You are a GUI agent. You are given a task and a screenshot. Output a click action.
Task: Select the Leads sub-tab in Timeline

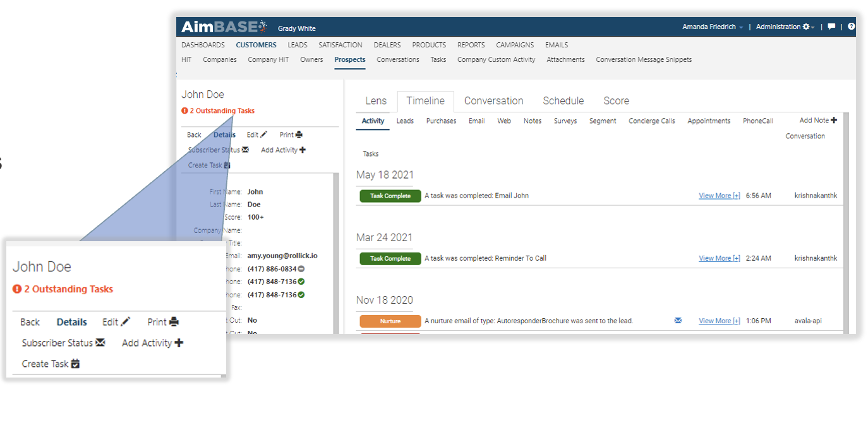404,121
